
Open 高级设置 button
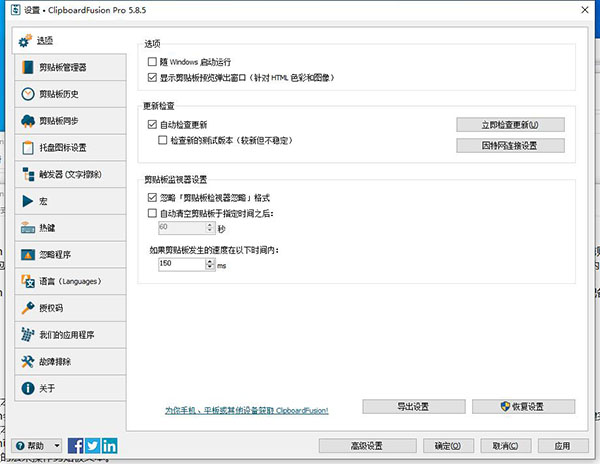[x=367, y=446]
